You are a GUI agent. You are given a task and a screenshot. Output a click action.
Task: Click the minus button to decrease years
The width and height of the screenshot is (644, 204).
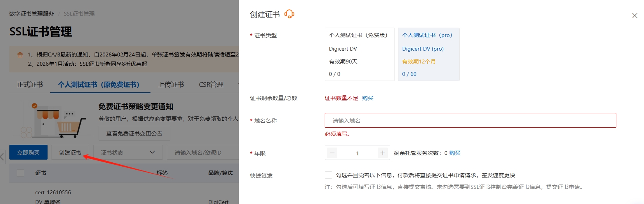point(332,153)
